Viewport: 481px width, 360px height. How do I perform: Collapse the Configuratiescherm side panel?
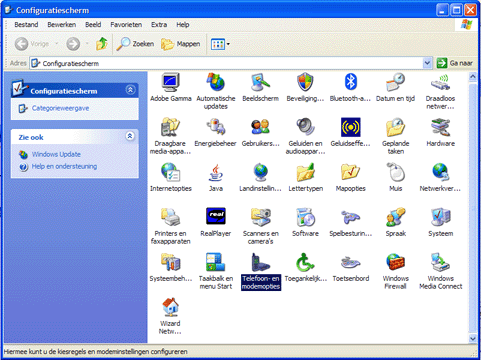[x=130, y=90]
